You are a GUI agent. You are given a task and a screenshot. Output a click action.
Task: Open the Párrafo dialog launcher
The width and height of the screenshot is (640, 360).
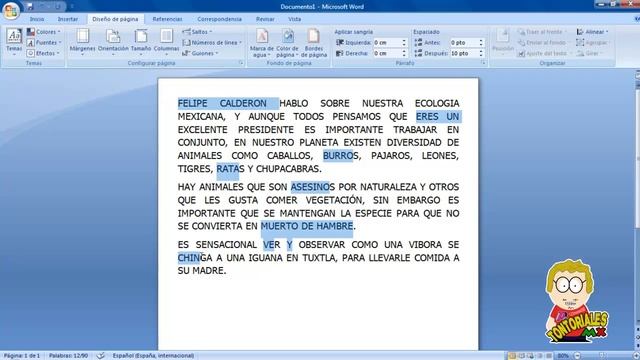click(483, 63)
